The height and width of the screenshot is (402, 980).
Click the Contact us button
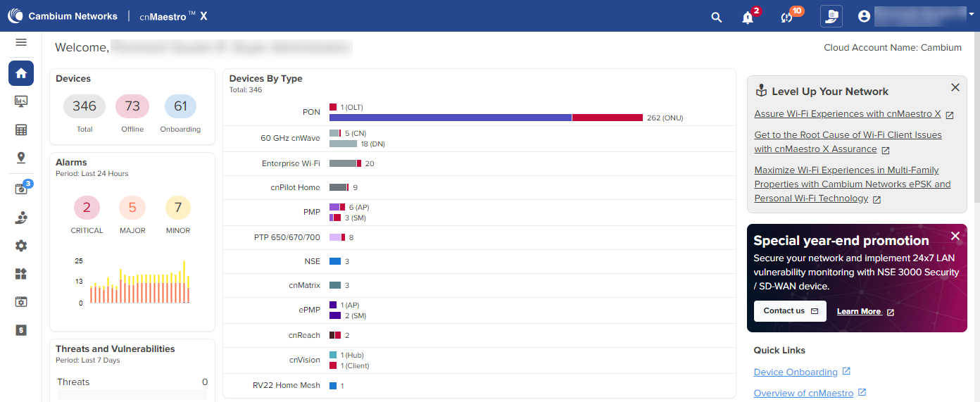(789, 311)
